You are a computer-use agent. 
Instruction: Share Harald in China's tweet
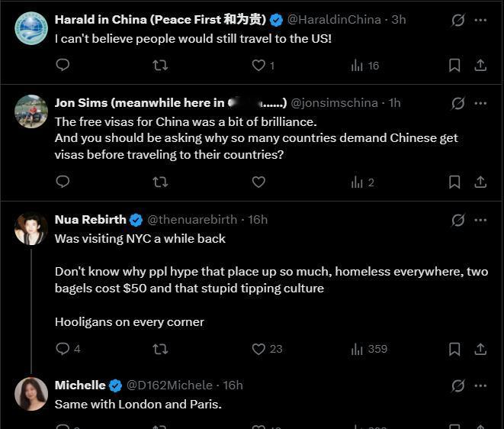click(480, 66)
